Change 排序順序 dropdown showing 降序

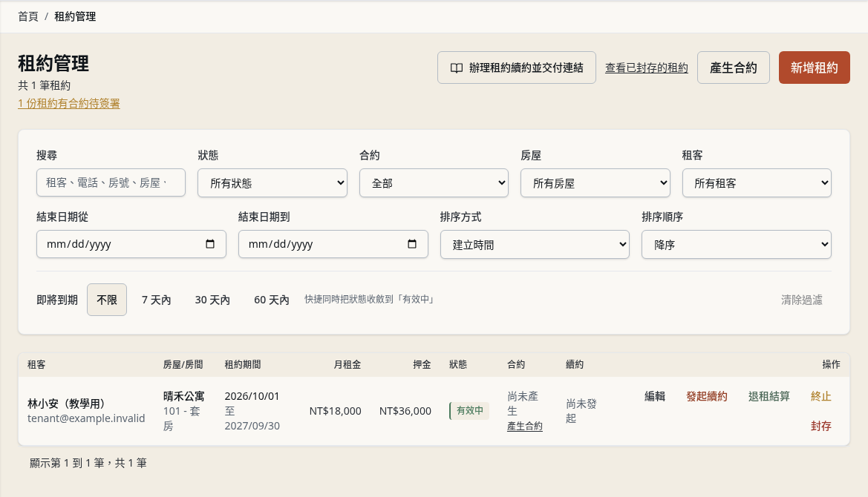[x=737, y=244]
